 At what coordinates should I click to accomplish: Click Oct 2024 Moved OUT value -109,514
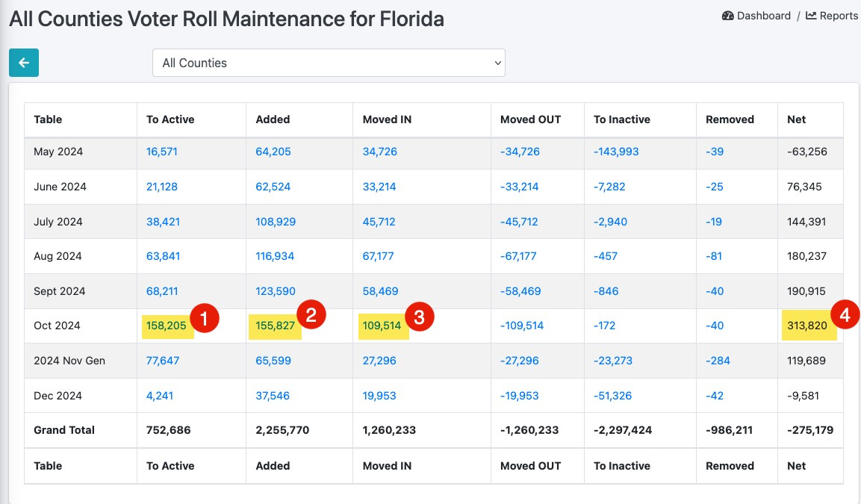coord(522,326)
